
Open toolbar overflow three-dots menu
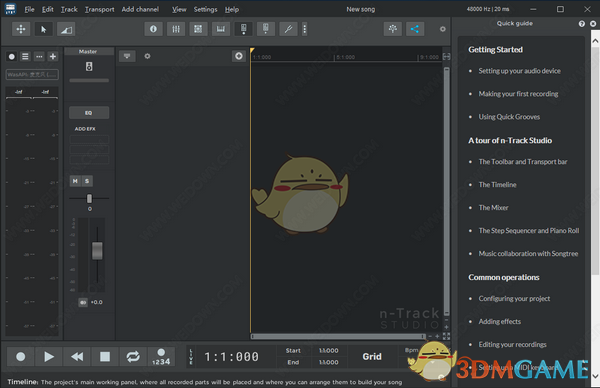305,29
